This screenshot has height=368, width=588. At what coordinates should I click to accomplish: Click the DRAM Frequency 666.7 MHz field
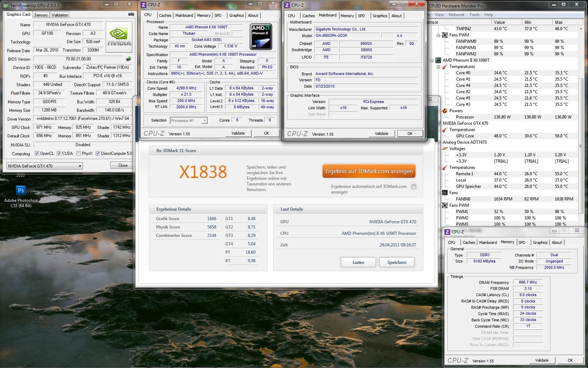coord(528,282)
